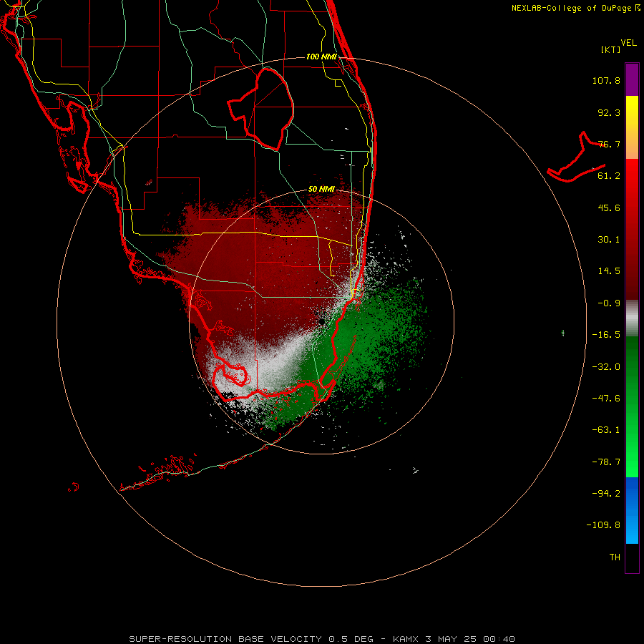
Task: Click the Lake Okeechobee outline on map
Action: pyautogui.click(x=261, y=109)
